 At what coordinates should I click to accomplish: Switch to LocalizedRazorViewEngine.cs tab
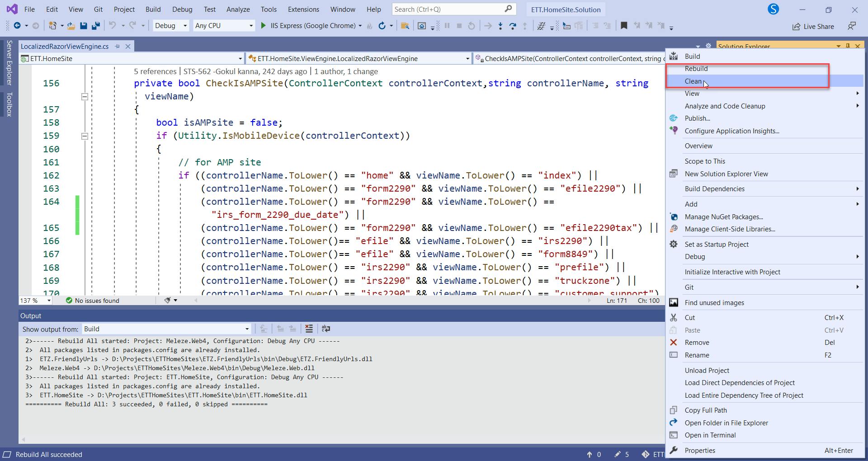coord(65,46)
